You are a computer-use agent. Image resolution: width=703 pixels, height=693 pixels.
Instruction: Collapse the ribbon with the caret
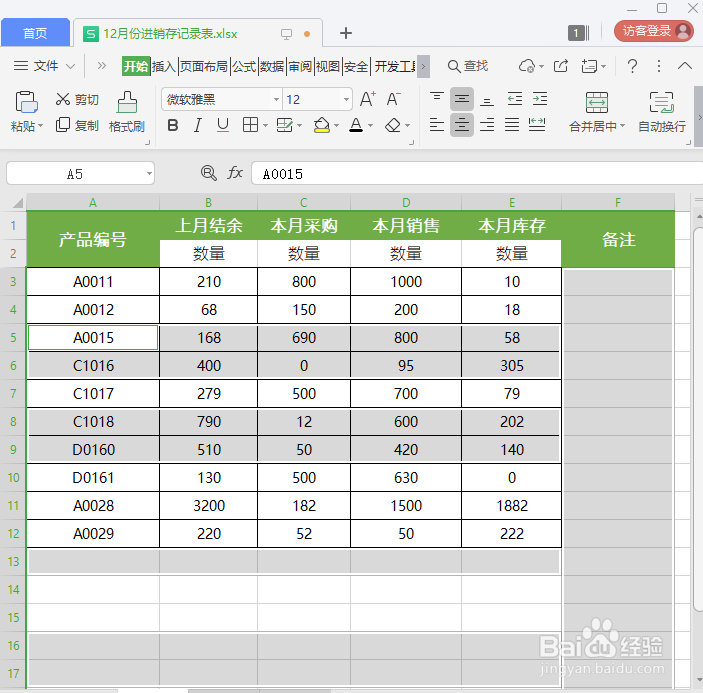coord(685,66)
